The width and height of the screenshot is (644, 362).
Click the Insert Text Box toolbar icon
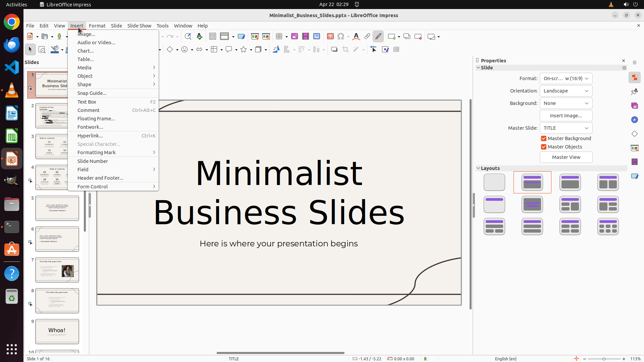(x=330, y=37)
